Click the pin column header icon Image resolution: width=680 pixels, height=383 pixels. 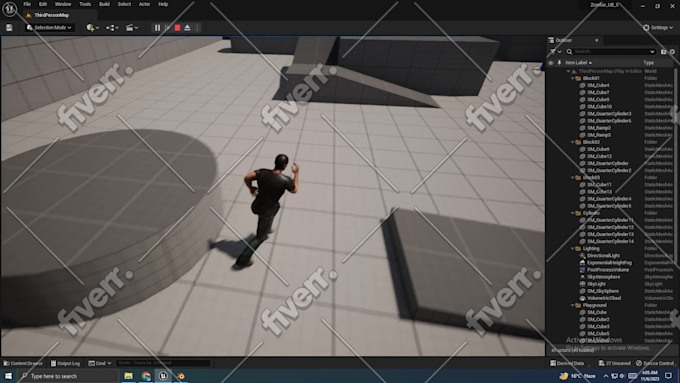[559, 63]
